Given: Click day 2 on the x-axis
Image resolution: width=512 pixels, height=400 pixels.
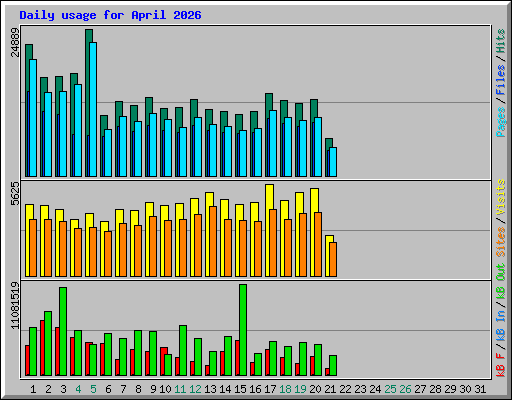Looking at the screenshot, I should click(x=48, y=389).
